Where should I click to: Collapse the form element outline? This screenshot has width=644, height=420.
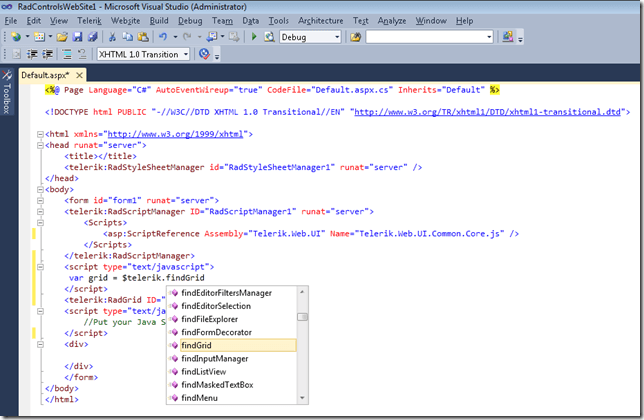coord(40,200)
